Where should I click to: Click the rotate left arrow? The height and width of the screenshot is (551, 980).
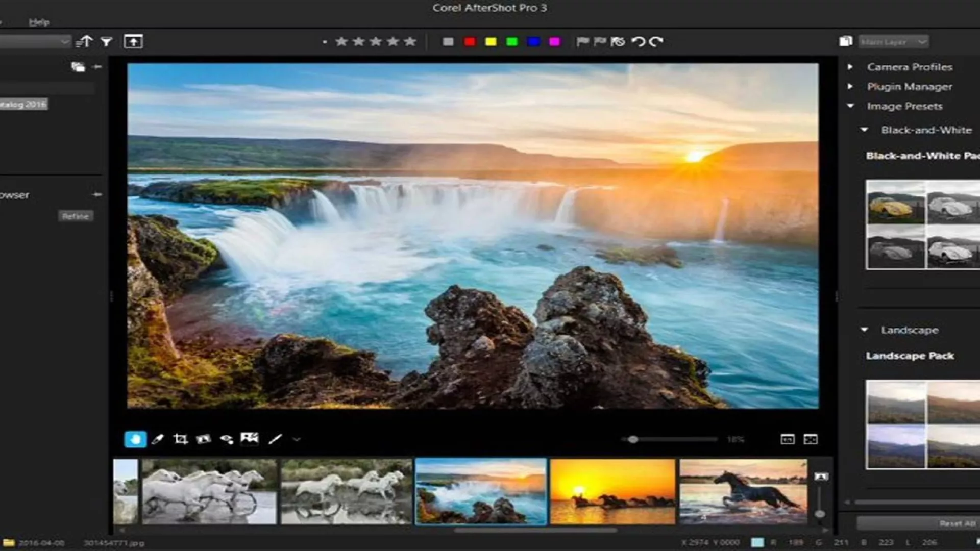(638, 41)
